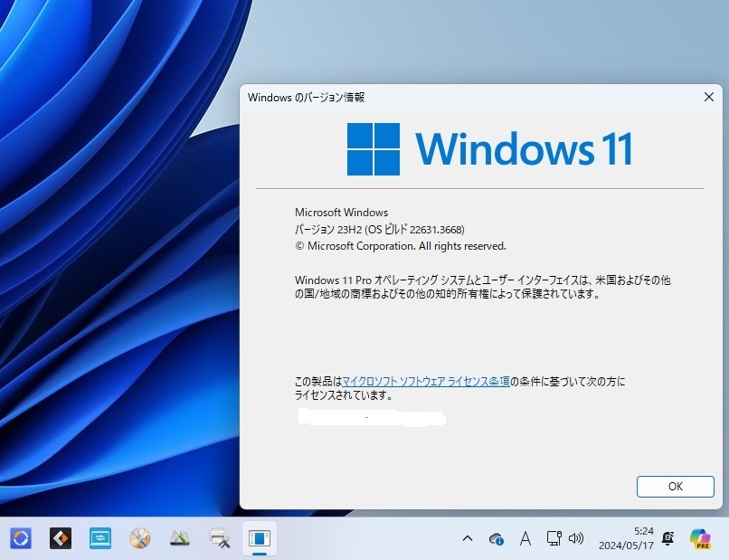Click the Windows 11 logo in dialog
The width and height of the screenshot is (729, 560).
(x=489, y=149)
